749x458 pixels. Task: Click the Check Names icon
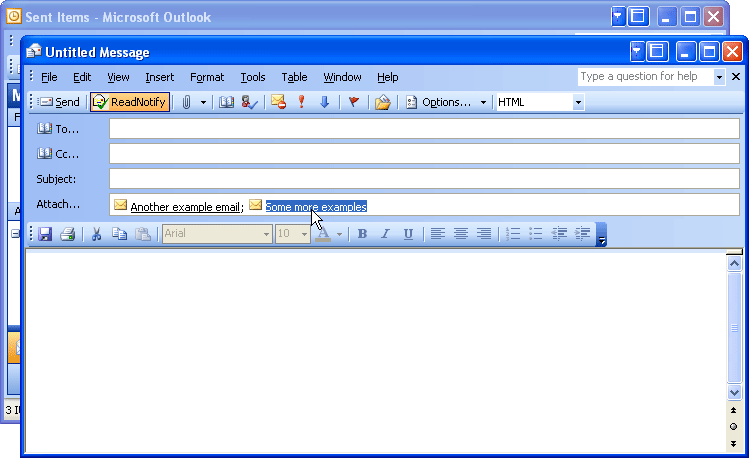click(x=249, y=102)
